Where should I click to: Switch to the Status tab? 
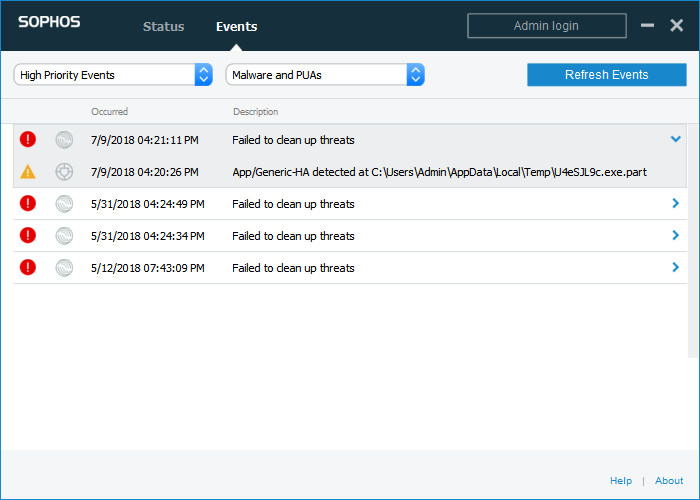click(163, 27)
